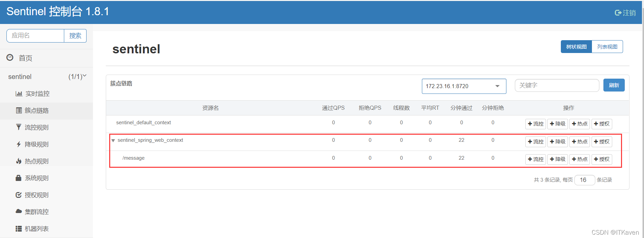Screen dimensions: 644x238
Task: Switch to 树状视图 tree view
Action: tap(576, 47)
